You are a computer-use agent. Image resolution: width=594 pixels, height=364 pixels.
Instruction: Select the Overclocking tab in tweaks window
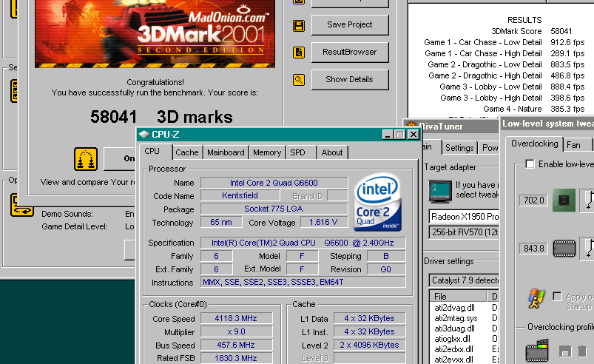535,144
